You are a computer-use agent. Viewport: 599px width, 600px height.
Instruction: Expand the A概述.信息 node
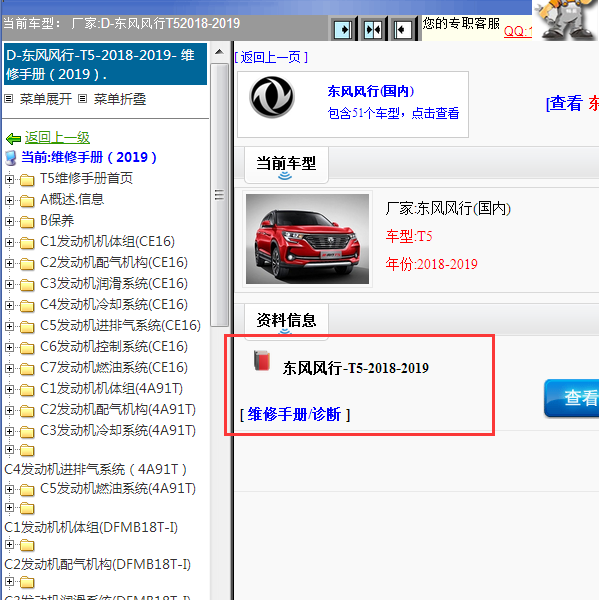point(9,200)
